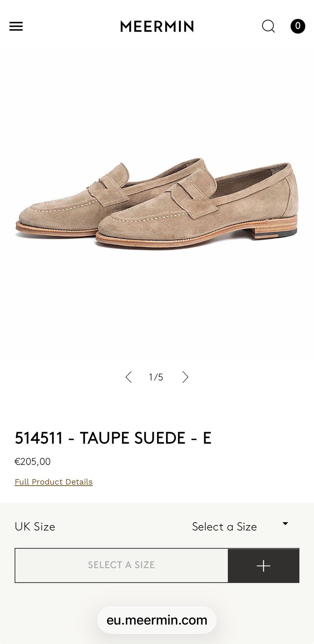The width and height of the screenshot is (314, 644).
Task: Open Full Product Details link
Action: pos(54,482)
